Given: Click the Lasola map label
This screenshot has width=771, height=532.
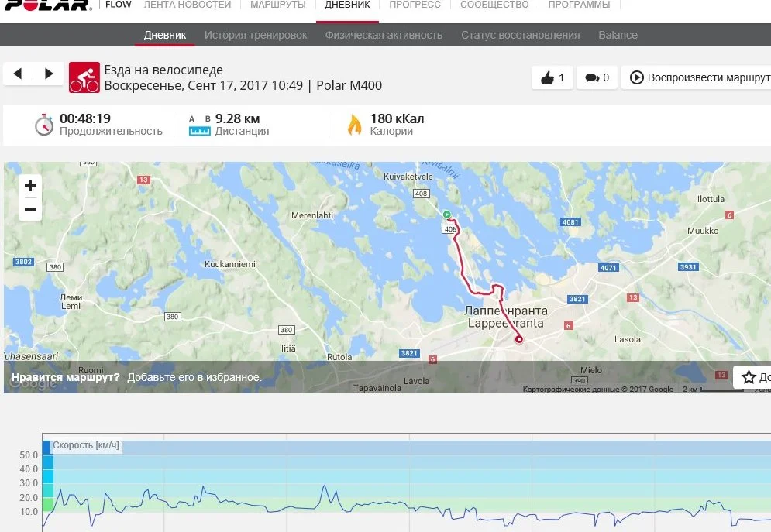Looking at the screenshot, I should coord(628,339).
